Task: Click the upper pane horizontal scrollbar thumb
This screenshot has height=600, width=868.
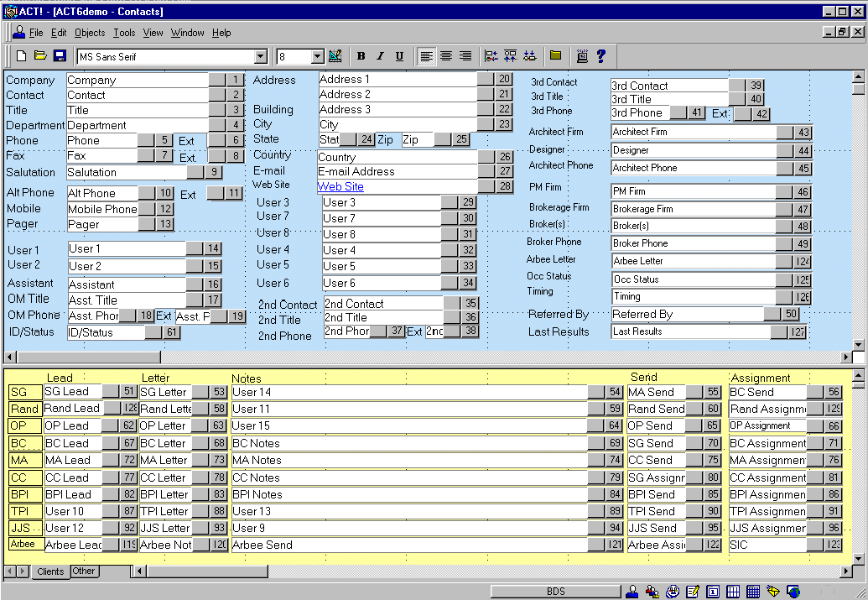Action: click(x=89, y=357)
